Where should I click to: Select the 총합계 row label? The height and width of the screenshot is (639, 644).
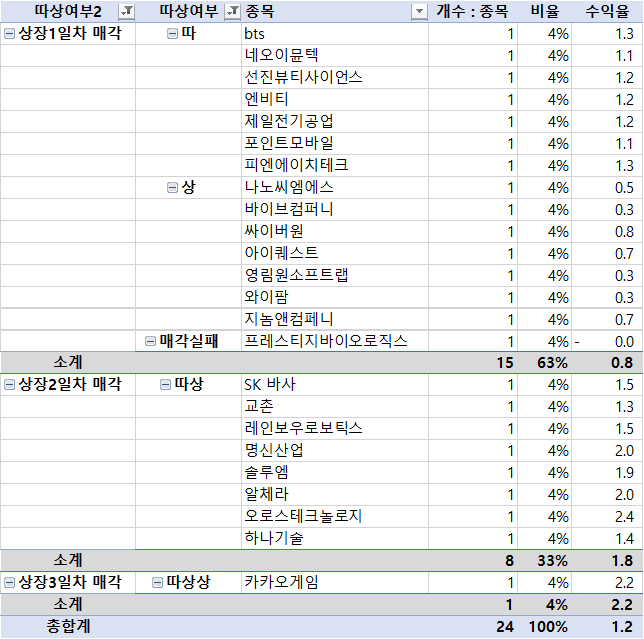[68, 626]
